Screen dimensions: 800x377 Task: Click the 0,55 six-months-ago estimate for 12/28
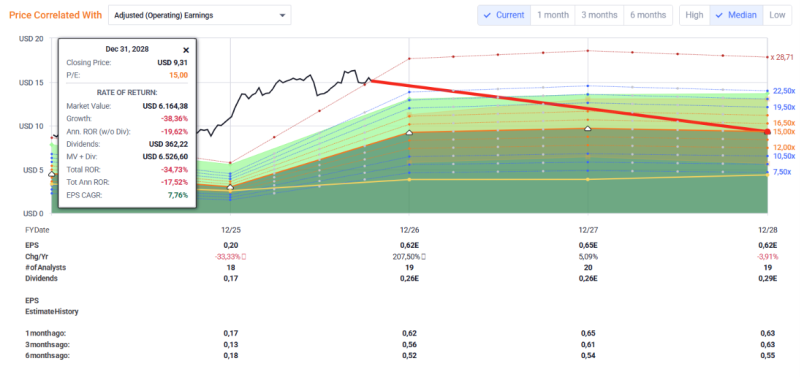(x=767, y=355)
